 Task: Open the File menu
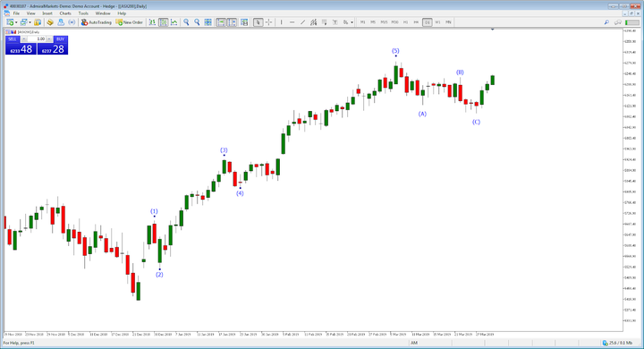click(x=16, y=13)
